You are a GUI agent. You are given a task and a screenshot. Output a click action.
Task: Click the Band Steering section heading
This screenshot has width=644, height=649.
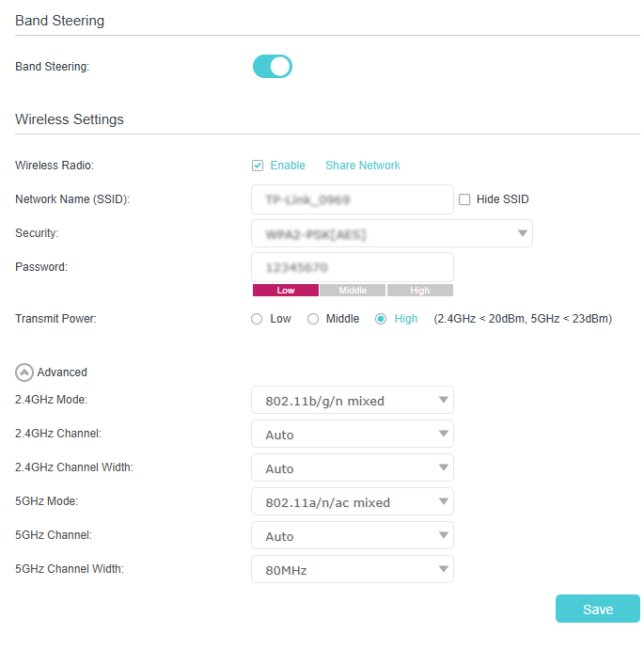(59, 21)
